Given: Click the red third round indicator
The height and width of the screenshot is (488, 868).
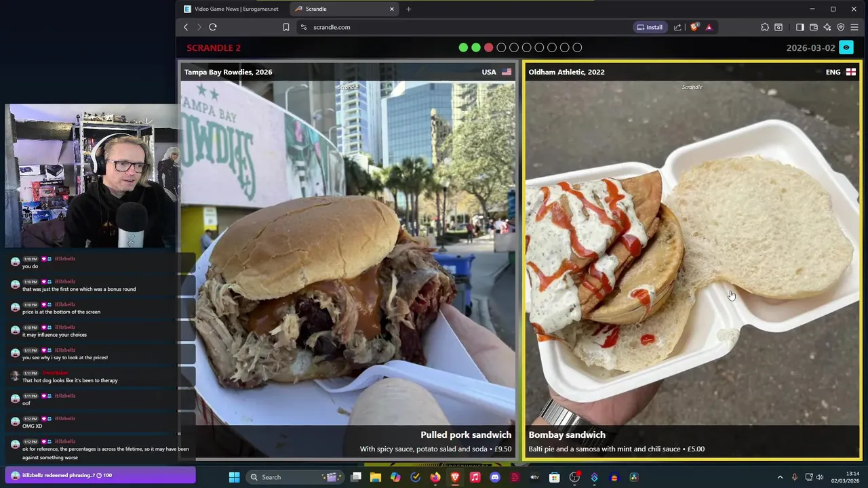Looking at the screenshot, I should tap(488, 47).
